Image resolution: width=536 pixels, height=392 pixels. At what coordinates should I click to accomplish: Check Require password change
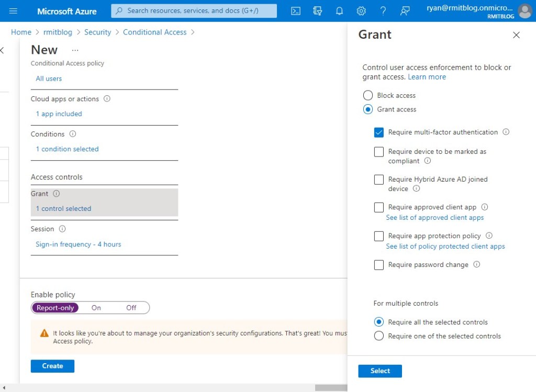pos(379,265)
